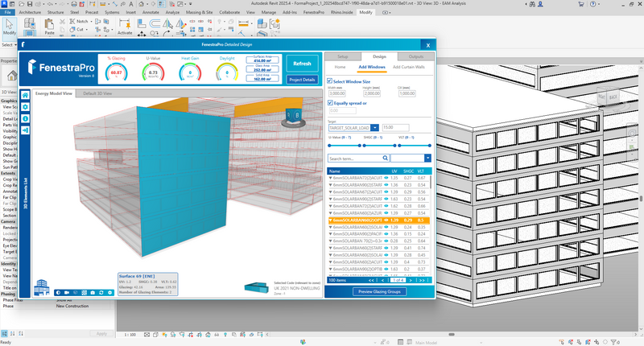Jump to first page of glazing list
This screenshot has width=644, height=346.
[x=371, y=280]
